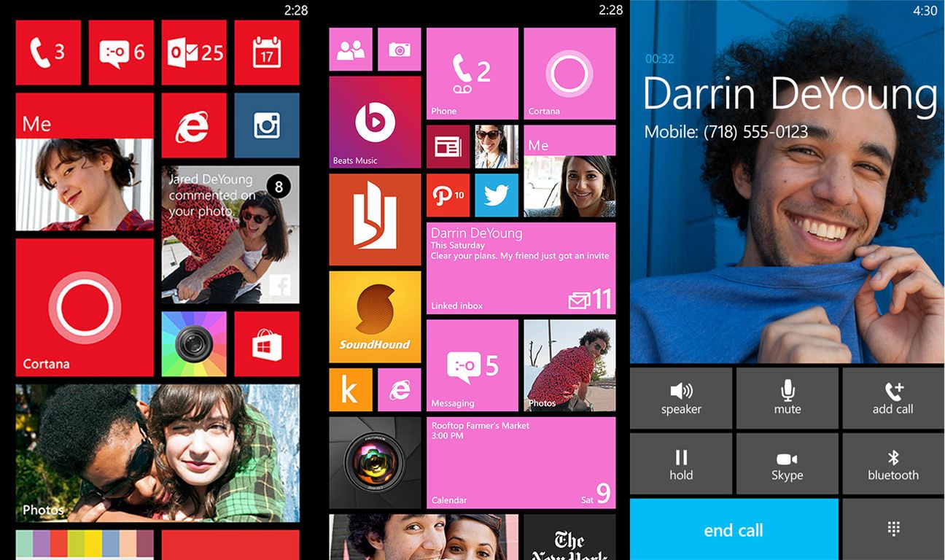Open the New York Times tile
945x560 pixels.
569,537
